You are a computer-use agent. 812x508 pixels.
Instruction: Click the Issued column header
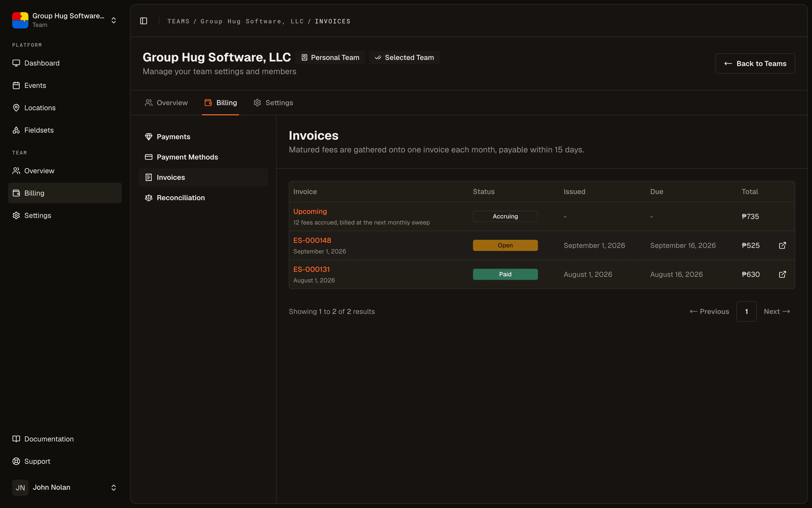574,192
